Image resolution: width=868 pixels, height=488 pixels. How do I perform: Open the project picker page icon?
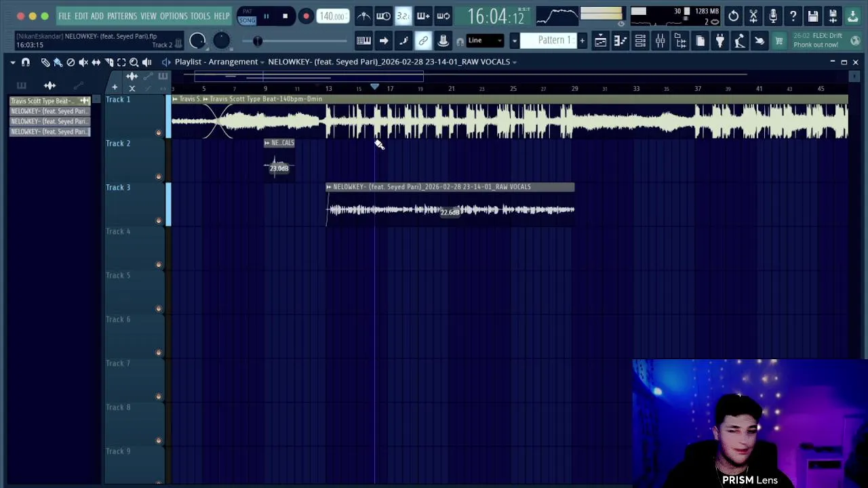pyautogui.click(x=700, y=41)
